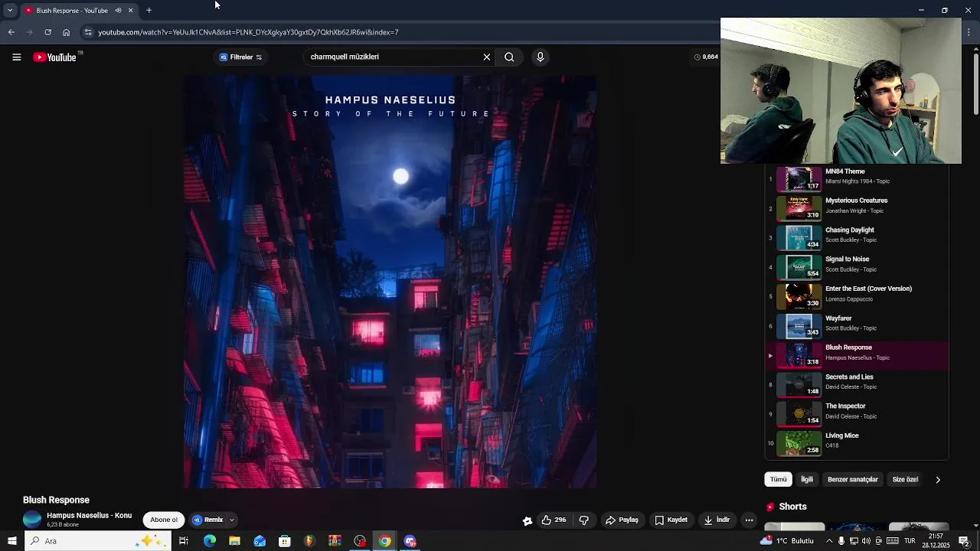Viewport: 980px width, 551px height.
Task: Select the Size özel chip
Action: click(x=905, y=480)
